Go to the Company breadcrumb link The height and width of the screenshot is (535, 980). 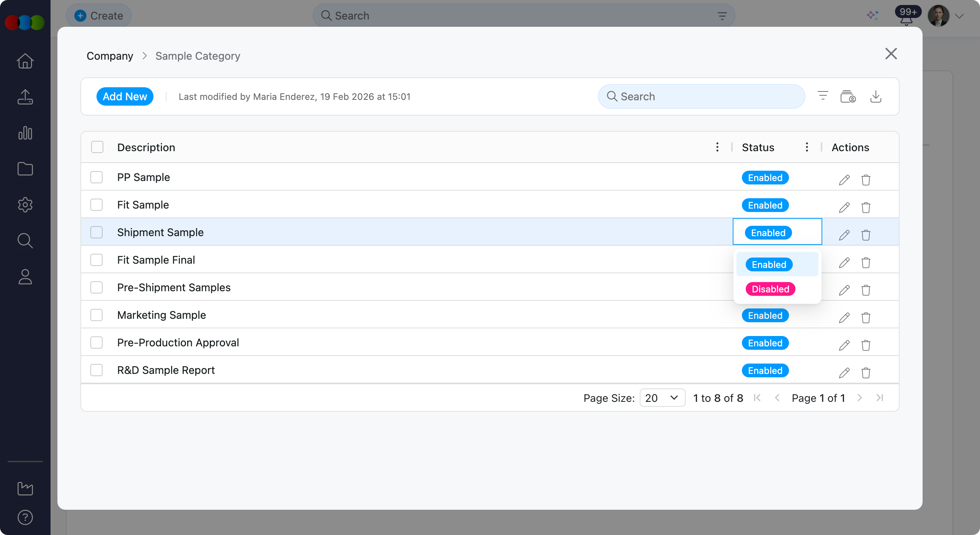(110, 56)
